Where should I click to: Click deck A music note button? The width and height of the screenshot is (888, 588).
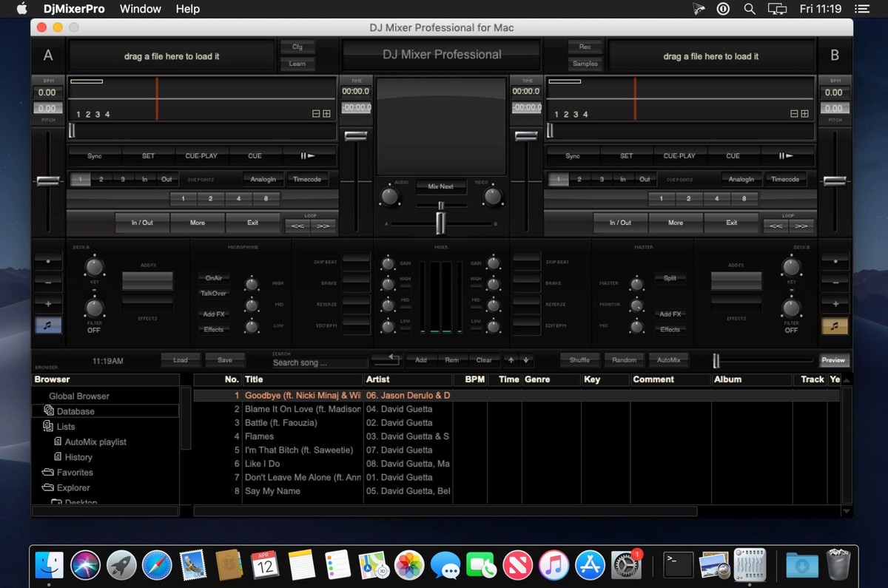[48, 325]
